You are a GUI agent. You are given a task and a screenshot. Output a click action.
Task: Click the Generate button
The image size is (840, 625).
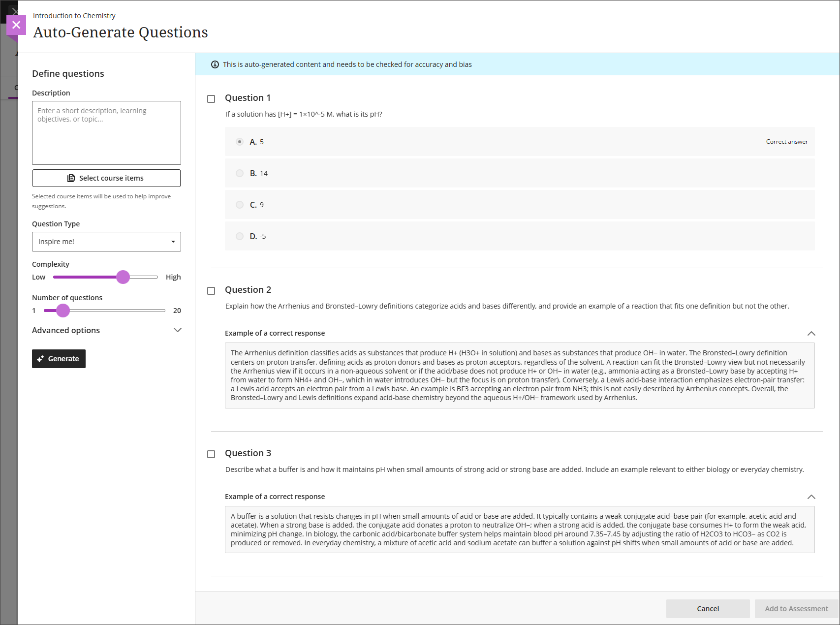(59, 359)
